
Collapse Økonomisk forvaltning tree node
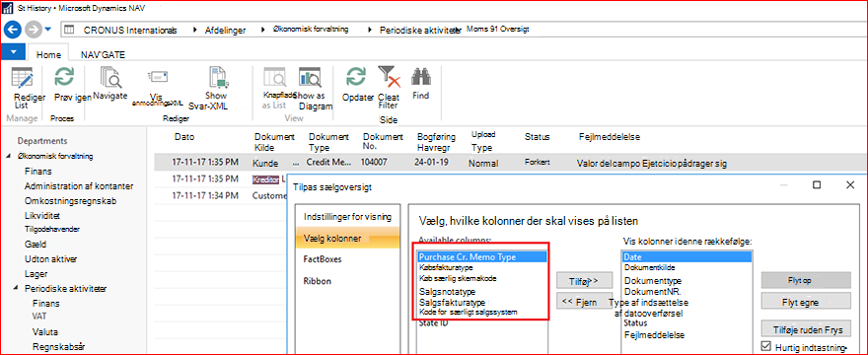8,156
